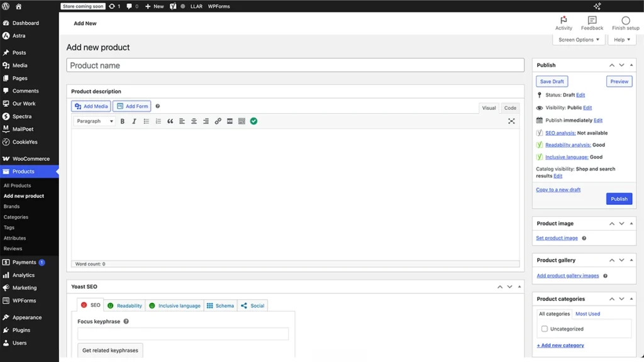Expand the Help dropdown

[622, 40]
